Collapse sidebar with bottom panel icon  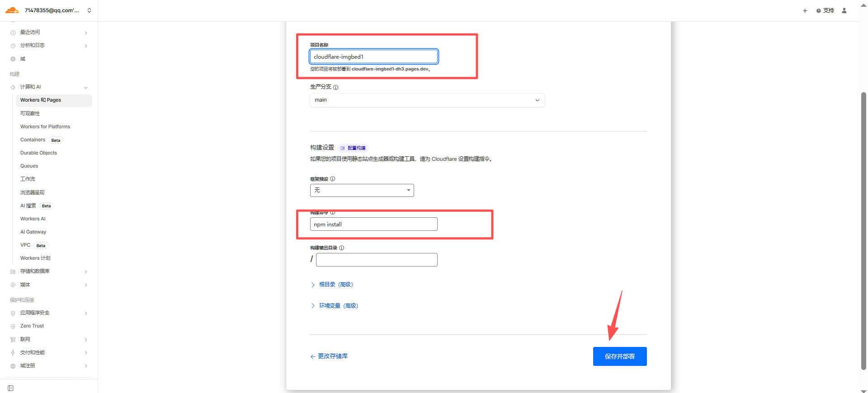(11, 388)
